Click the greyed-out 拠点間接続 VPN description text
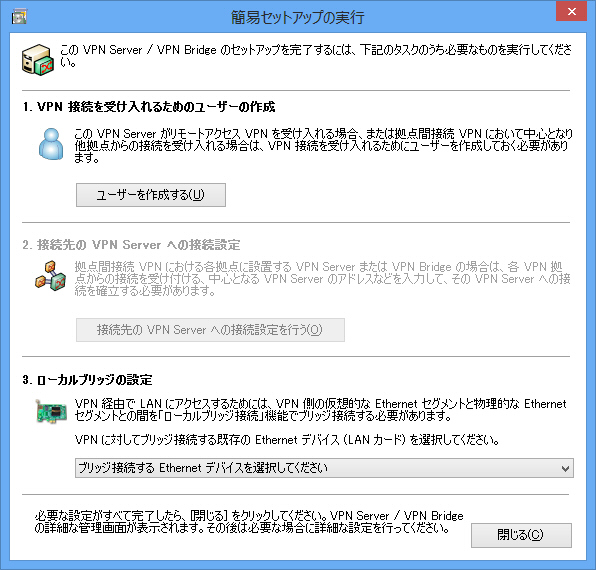The width and height of the screenshot is (596, 570). (x=322, y=279)
